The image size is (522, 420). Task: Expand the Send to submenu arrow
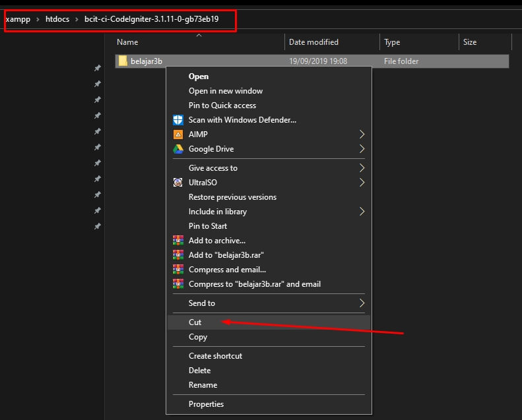coord(362,303)
